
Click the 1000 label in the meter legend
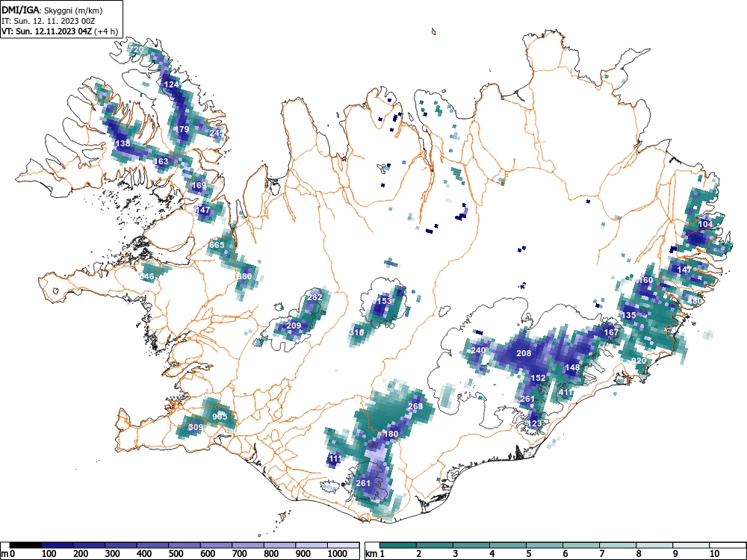[x=338, y=554]
